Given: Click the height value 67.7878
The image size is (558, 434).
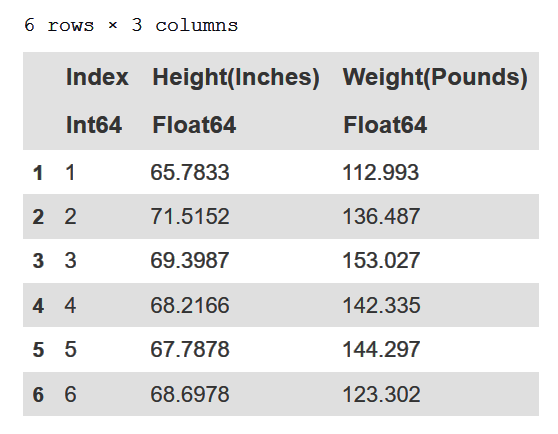Looking at the screenshot, I should 190,349.
